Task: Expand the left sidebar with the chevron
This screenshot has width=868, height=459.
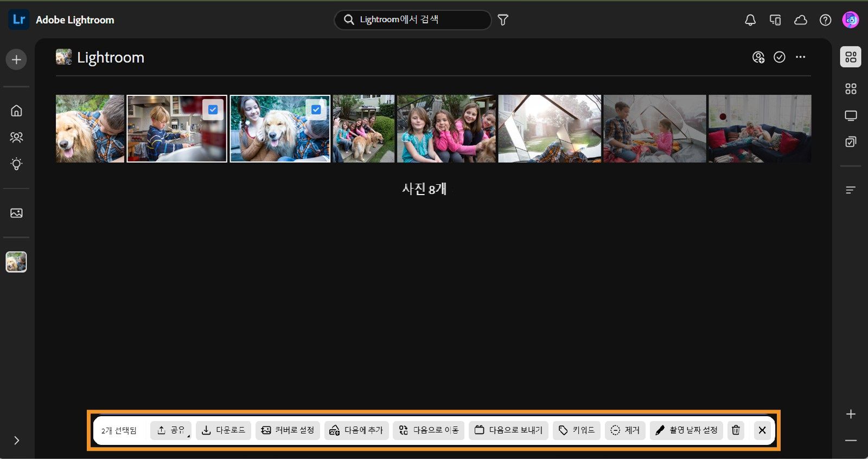Action: (x=16, y=441)
